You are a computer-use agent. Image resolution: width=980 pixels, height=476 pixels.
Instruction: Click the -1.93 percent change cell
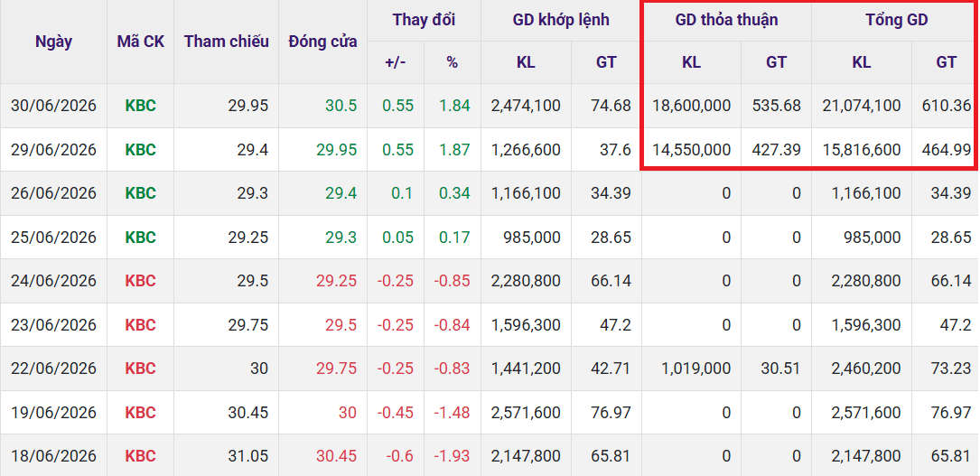[453, 456]
